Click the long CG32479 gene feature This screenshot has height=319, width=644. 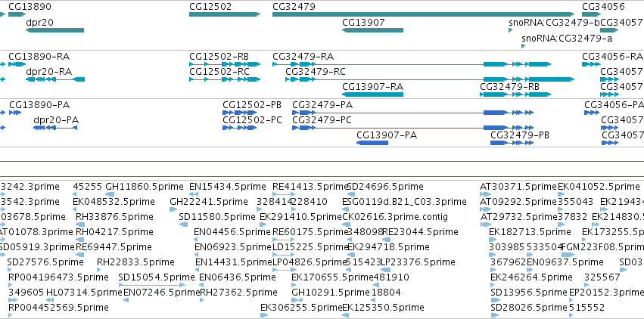(x=424, y=14)
